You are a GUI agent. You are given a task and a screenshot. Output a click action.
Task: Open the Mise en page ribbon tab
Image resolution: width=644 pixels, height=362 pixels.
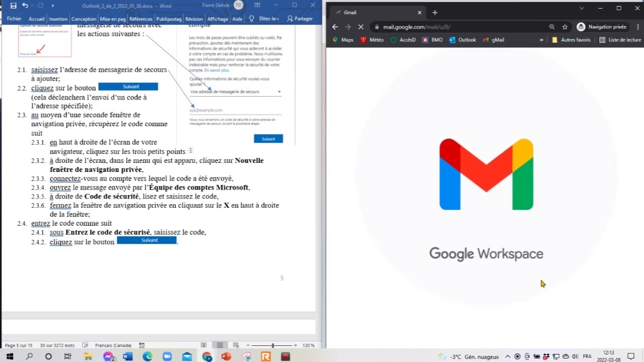tap(113, 19)
